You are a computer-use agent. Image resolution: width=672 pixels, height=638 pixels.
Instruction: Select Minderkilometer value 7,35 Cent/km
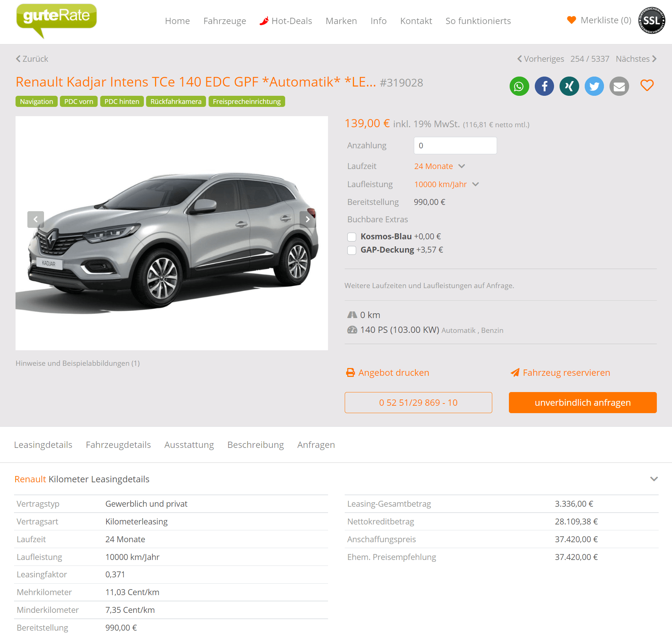130,610
